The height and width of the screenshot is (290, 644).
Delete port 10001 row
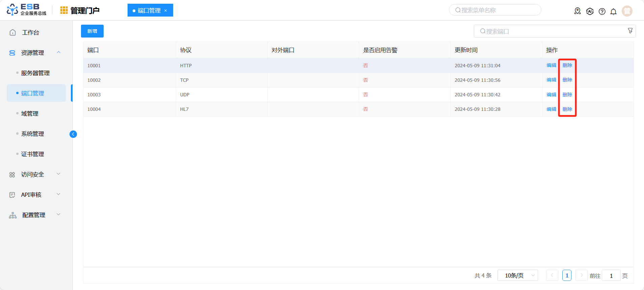coord(567,65)
